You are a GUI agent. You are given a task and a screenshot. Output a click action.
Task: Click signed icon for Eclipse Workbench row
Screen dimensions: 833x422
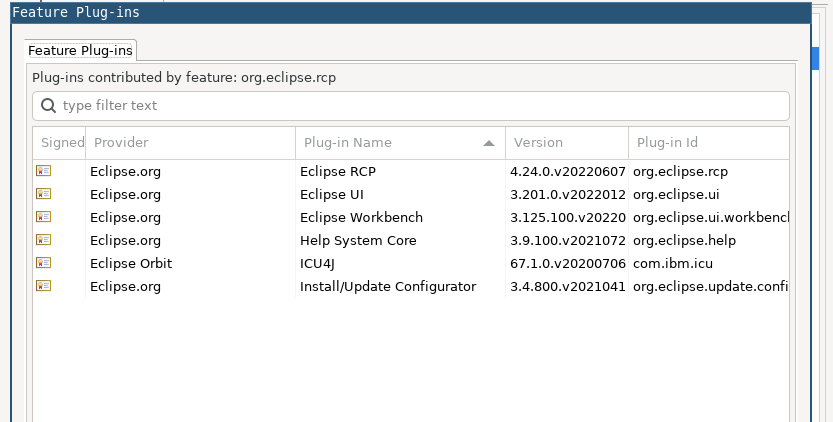(43, 217)
